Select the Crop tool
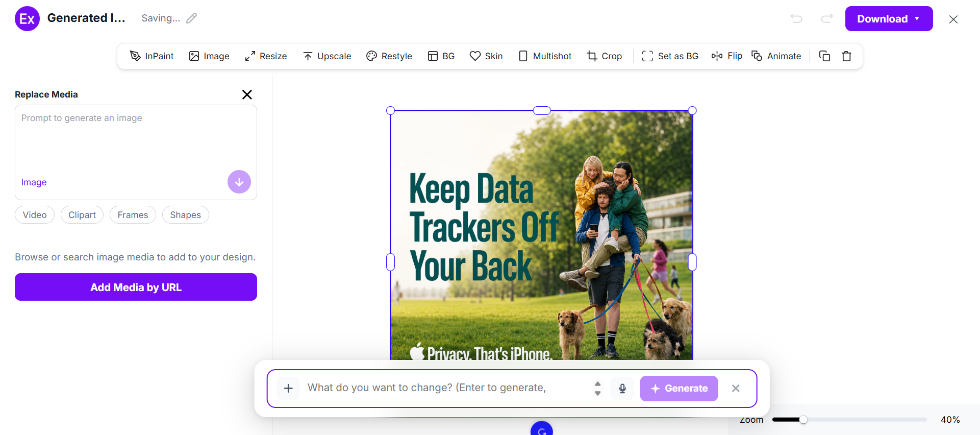Screen dimensions: 980x435 (605, 56)
